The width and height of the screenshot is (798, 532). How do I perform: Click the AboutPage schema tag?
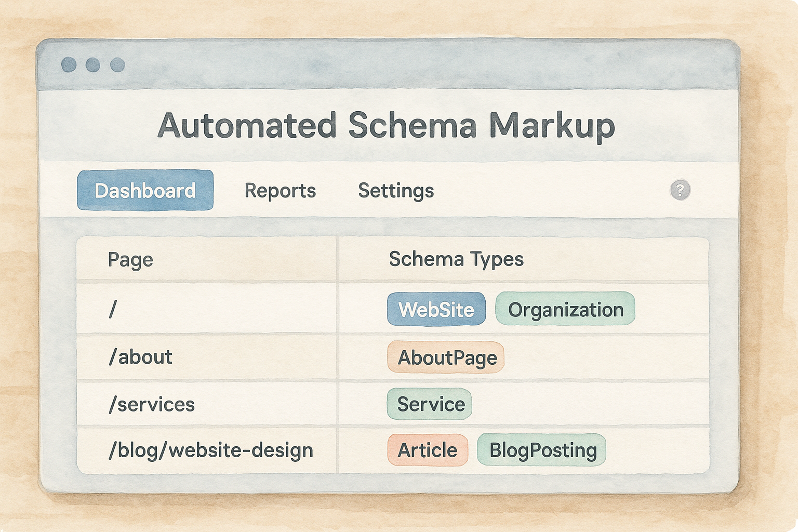[x=446, y=357]
